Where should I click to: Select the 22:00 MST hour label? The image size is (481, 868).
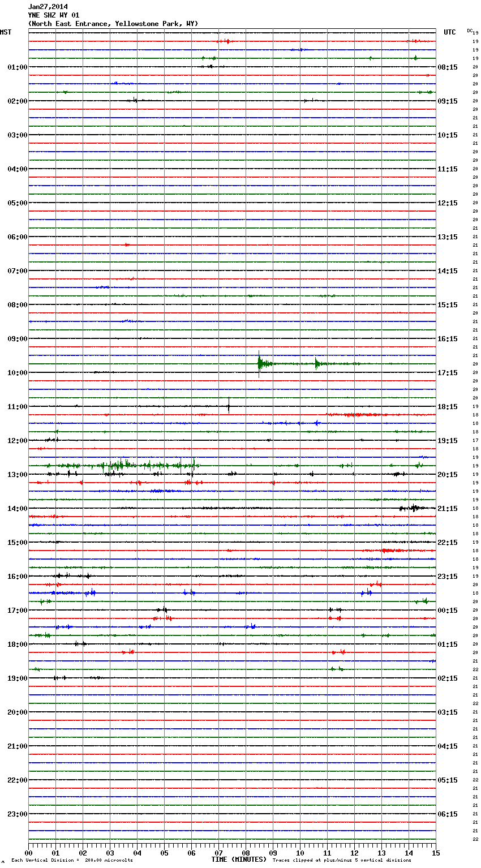point(18,780)
